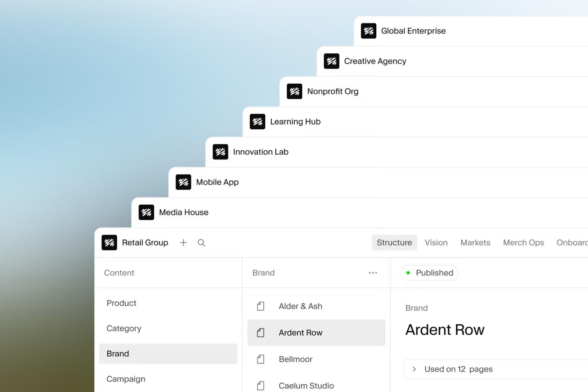
Task: Click the Retail Group workspace logo icon
Action: pos(109,242)
